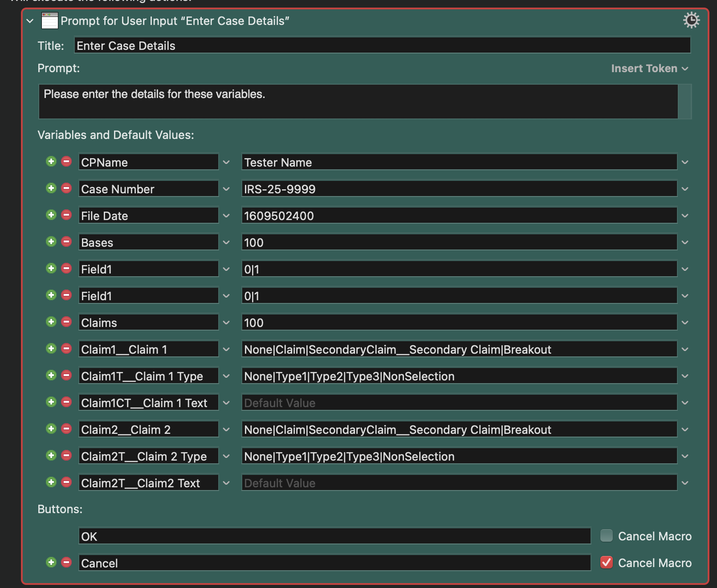This screenshot has height=588, width=717.
Task: Open variable name dropdown for CPName
Action: [226, 162]
